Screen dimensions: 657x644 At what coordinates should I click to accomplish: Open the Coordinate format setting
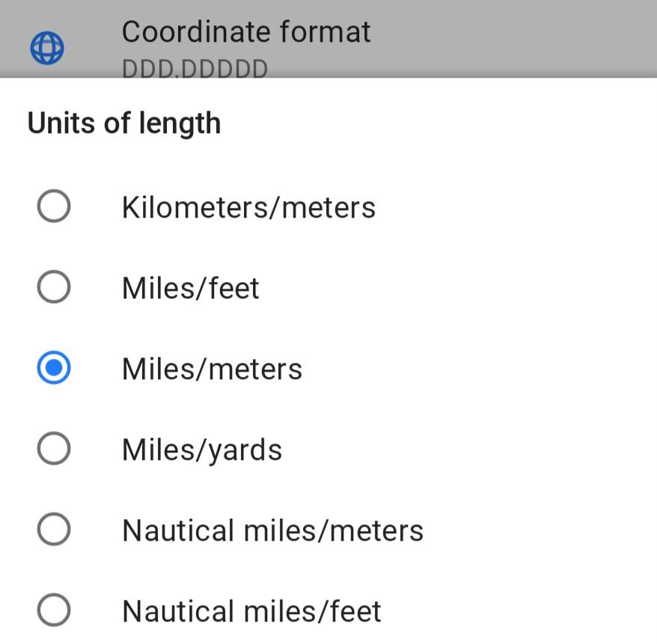pos(246,32)
